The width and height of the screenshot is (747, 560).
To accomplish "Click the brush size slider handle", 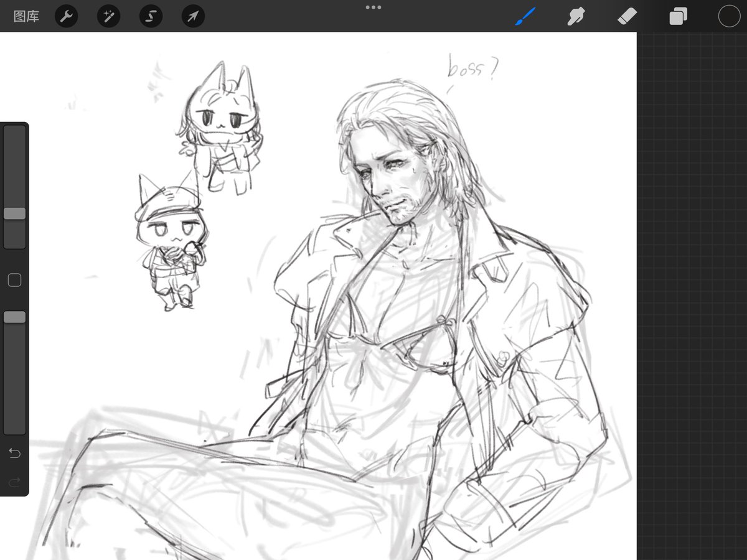I will [14, 213].
